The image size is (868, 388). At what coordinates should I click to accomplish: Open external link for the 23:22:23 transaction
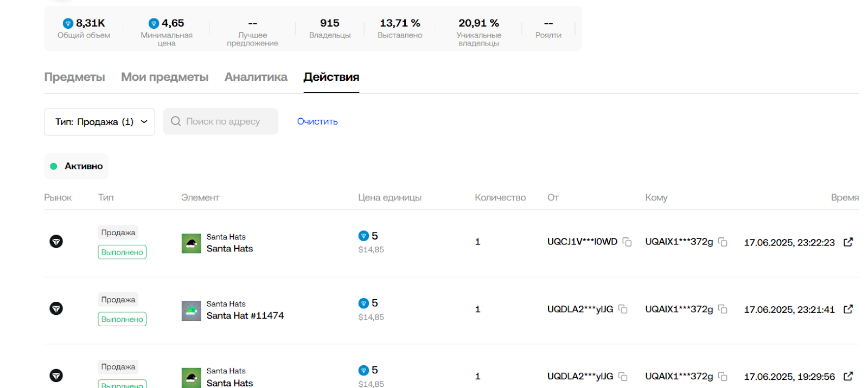pyautogui.click(x=848, y=242)
